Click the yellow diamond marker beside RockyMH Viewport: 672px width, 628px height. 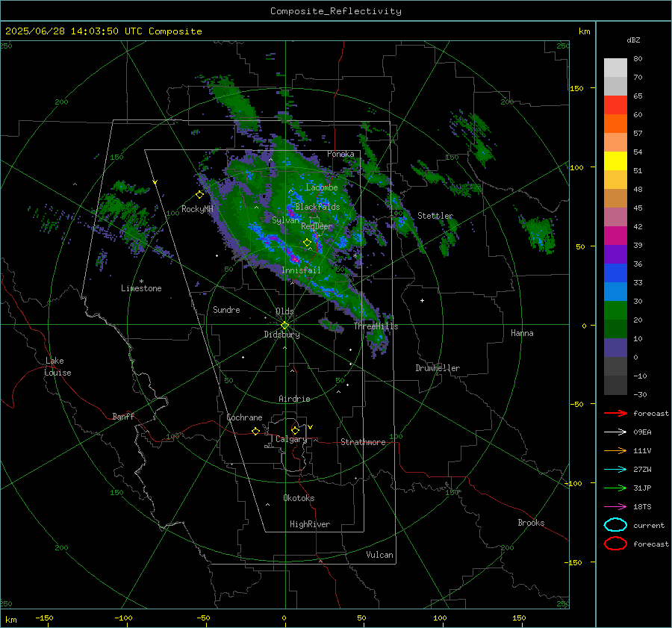199,195
